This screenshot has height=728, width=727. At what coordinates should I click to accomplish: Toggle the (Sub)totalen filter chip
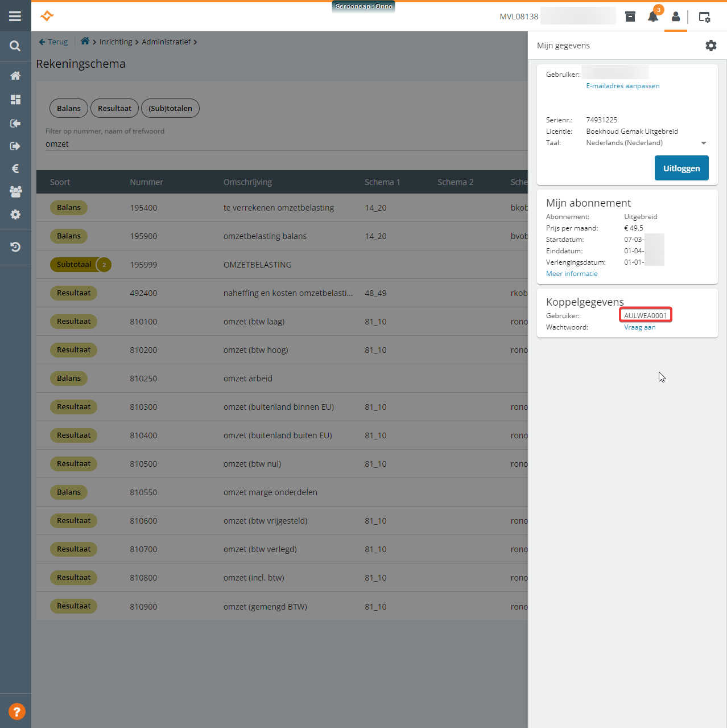pyautogui.click(x=170, y=108)
